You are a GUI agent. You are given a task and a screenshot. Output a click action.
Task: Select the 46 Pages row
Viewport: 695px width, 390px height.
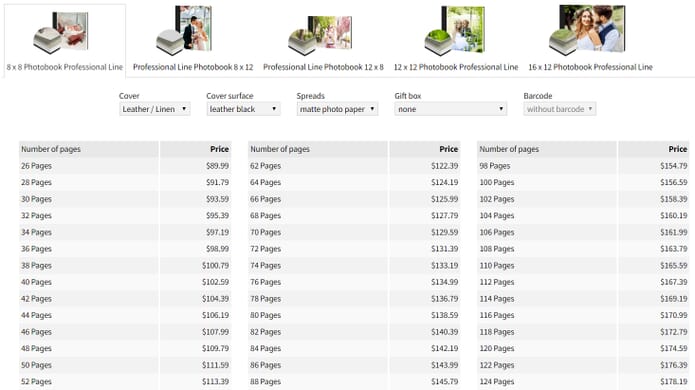(125, 332)
